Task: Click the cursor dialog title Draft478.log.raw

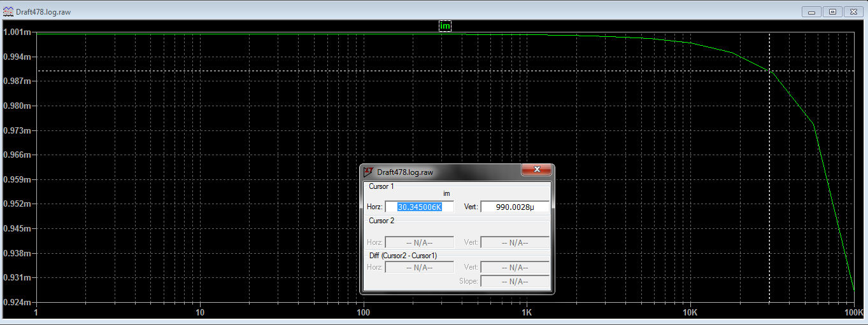Action: 405,172
